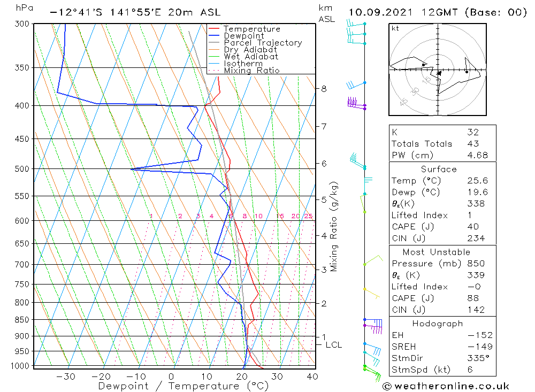Click the weatheronline.co.uk copyright text
This screenshot has width=535, height=392.
(446, 386)
